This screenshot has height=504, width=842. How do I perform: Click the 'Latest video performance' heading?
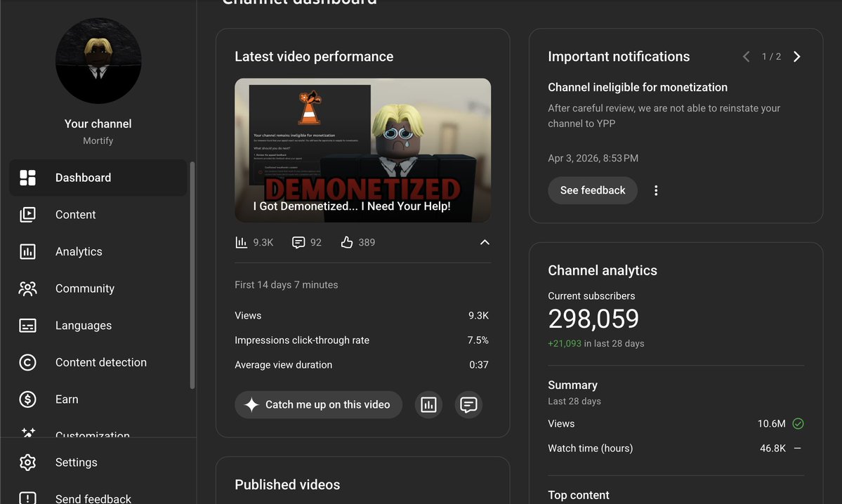(314, 56)
